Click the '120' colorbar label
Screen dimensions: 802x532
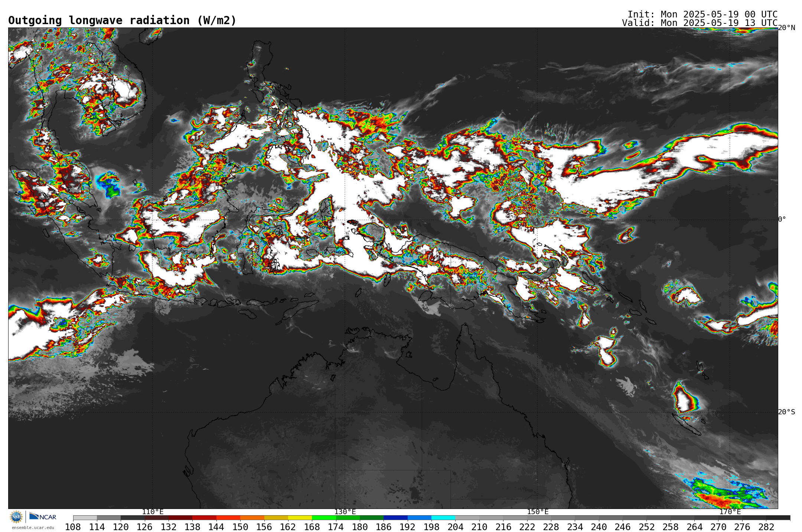click(x=121, y=527)
